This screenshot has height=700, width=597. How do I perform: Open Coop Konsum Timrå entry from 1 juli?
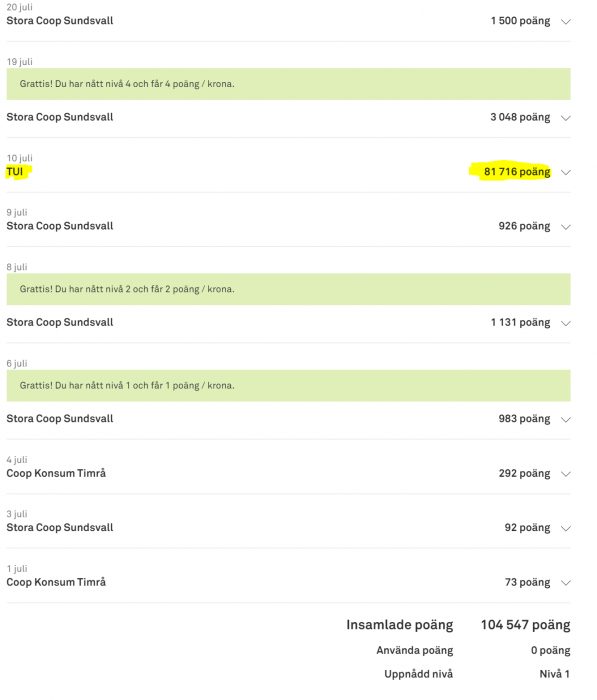click(56, 582)
